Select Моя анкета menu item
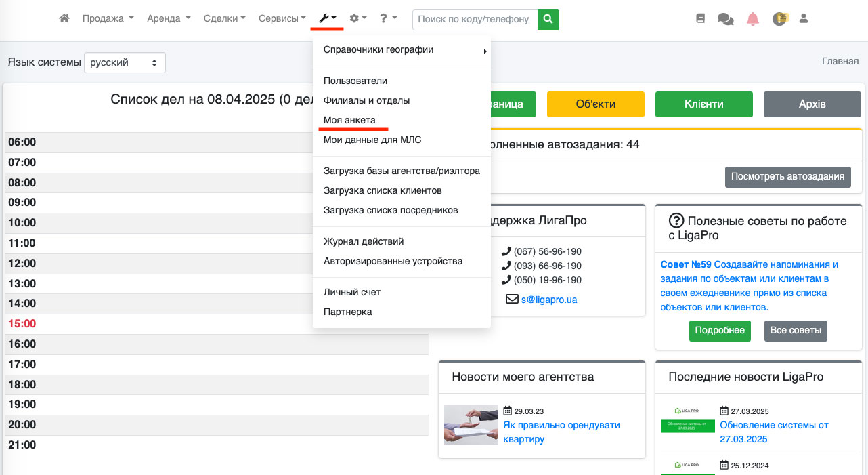The image size is (868, 475). (x=349, y=120)
